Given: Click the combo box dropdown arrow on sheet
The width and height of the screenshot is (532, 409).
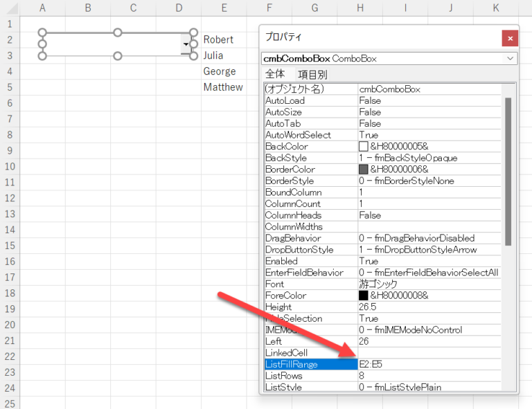Looking at the screenshot, I should [185, 44].
